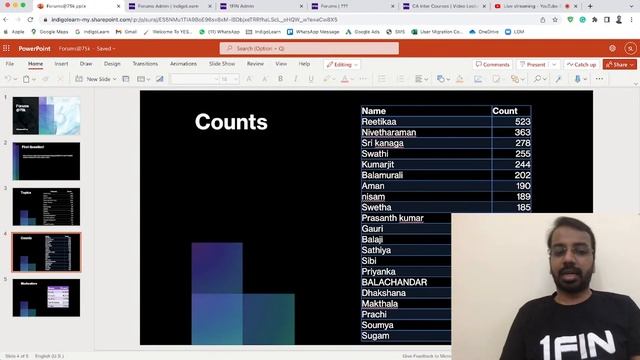Decrease font size with smaller A icon
Screen dimensions: 640x360
point(265,79)
